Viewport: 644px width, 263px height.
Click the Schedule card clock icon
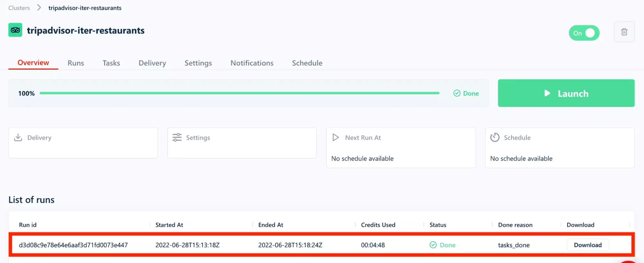[x=495, y=138]
